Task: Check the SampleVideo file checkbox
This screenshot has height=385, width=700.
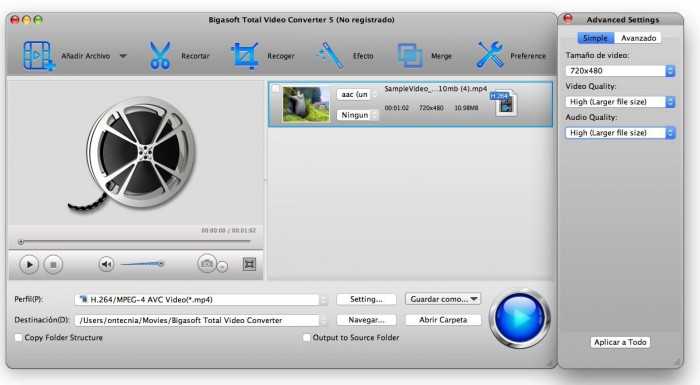Action: pyautogui.click(x=275, y=89)
